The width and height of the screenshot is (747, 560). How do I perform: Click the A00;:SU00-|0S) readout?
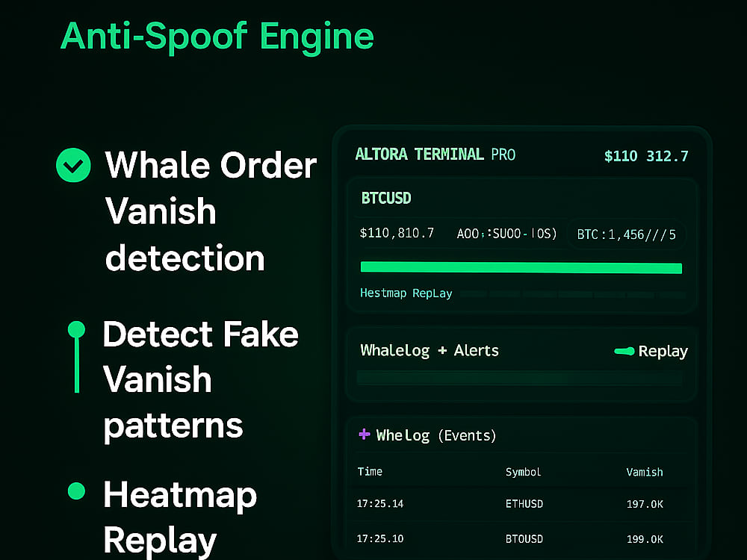[507, 234]
